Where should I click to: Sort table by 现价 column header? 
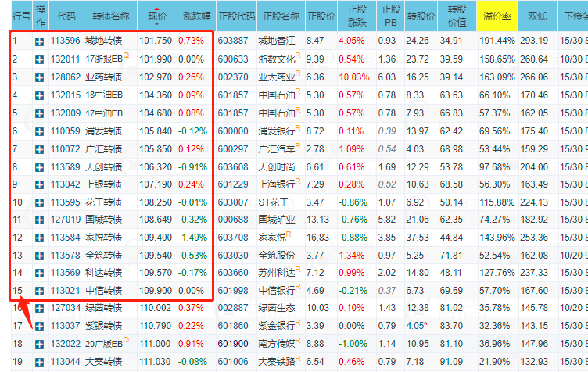(x=157, y=16)
